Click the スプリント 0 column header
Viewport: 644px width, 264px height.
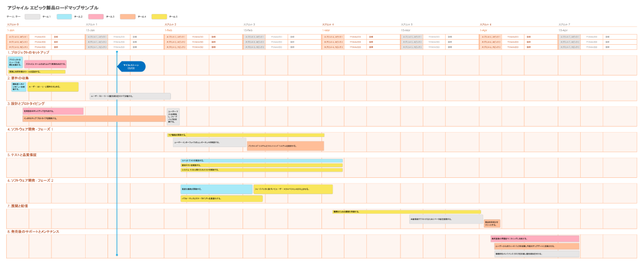[13, 25]
